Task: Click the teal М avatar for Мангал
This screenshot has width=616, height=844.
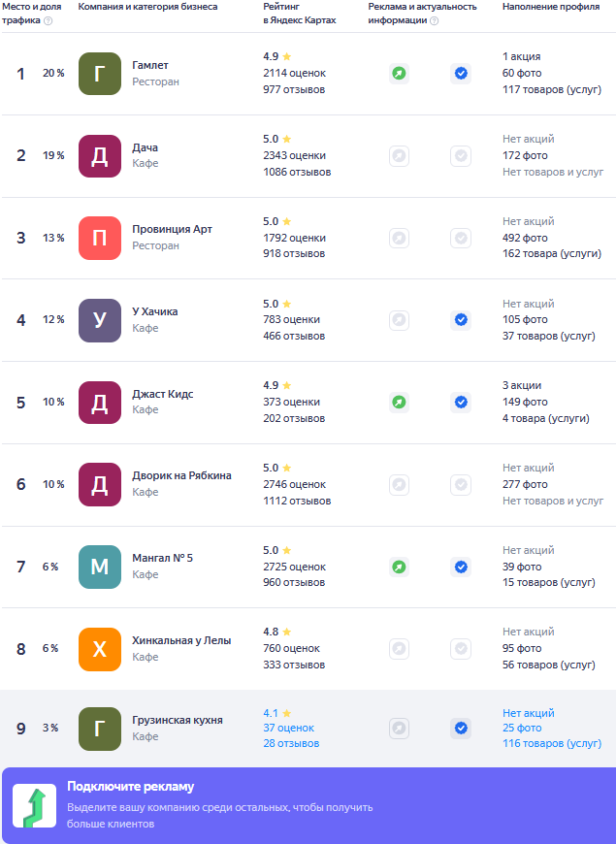Action: click(100, 567)
